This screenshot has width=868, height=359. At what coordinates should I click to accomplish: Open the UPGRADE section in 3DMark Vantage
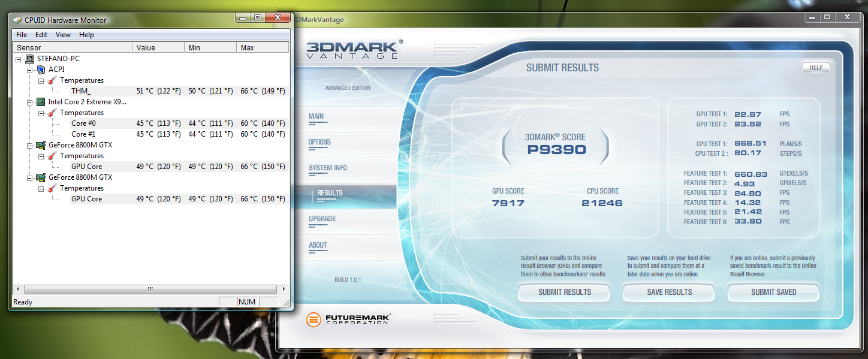(323, 219)
